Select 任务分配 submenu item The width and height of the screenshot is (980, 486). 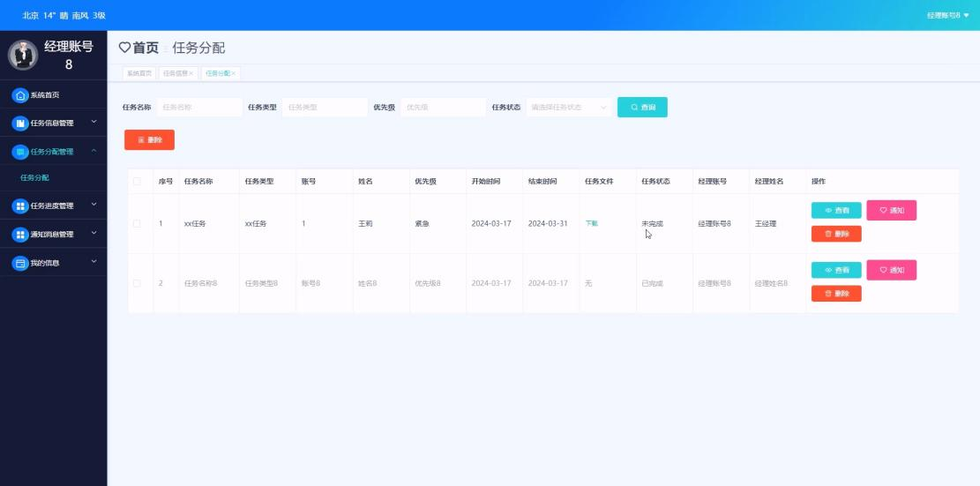tap(34, 178)
